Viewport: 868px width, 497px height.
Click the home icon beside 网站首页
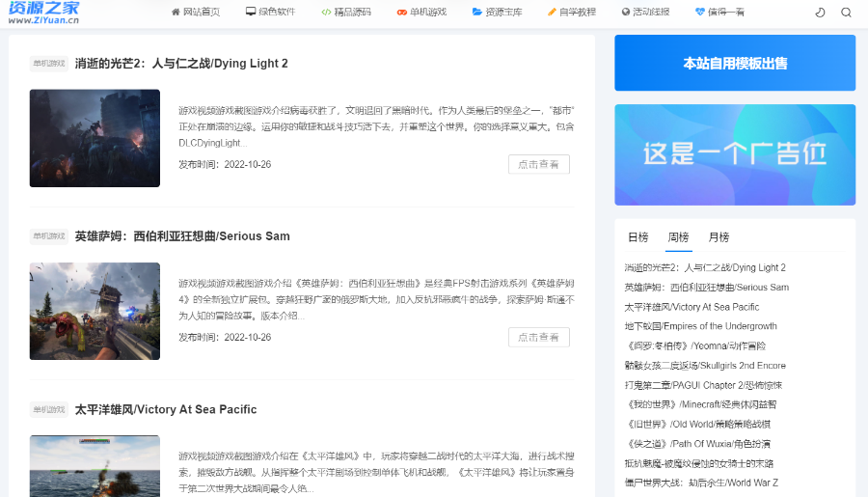[x=176, y=12]
